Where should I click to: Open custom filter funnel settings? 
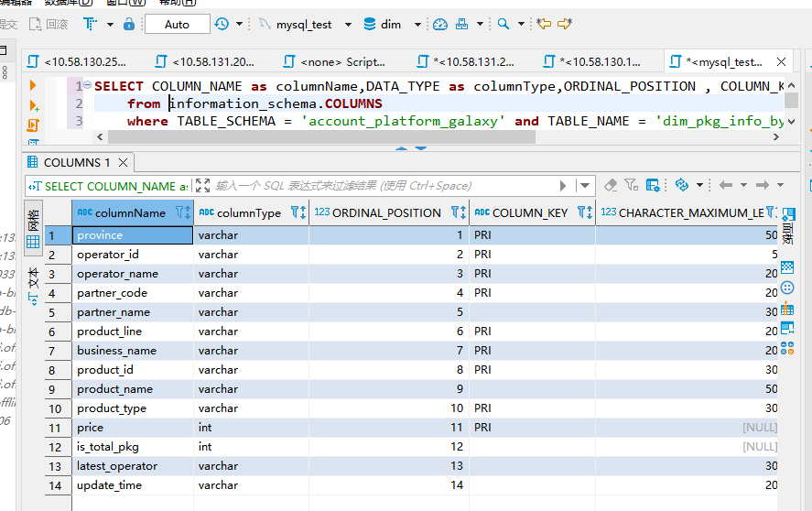click(631, 185)
